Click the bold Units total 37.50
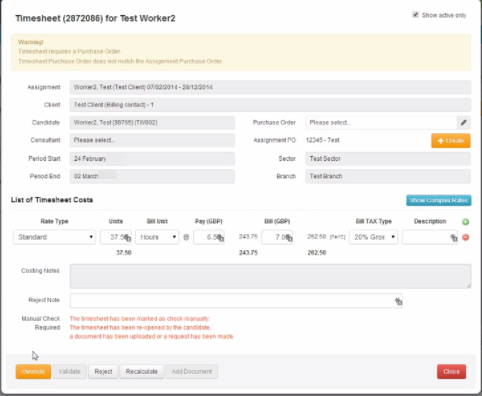Viewport: 482px width, 396px height. coord(124,253)
